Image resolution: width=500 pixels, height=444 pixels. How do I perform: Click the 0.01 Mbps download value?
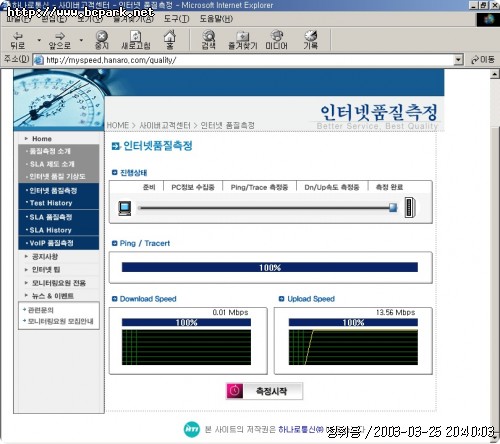230,312
